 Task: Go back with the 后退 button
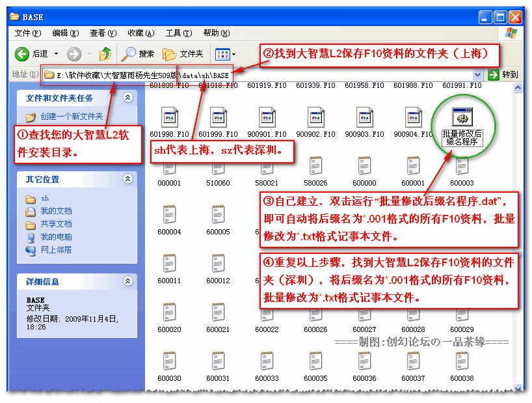coord(31,53)
